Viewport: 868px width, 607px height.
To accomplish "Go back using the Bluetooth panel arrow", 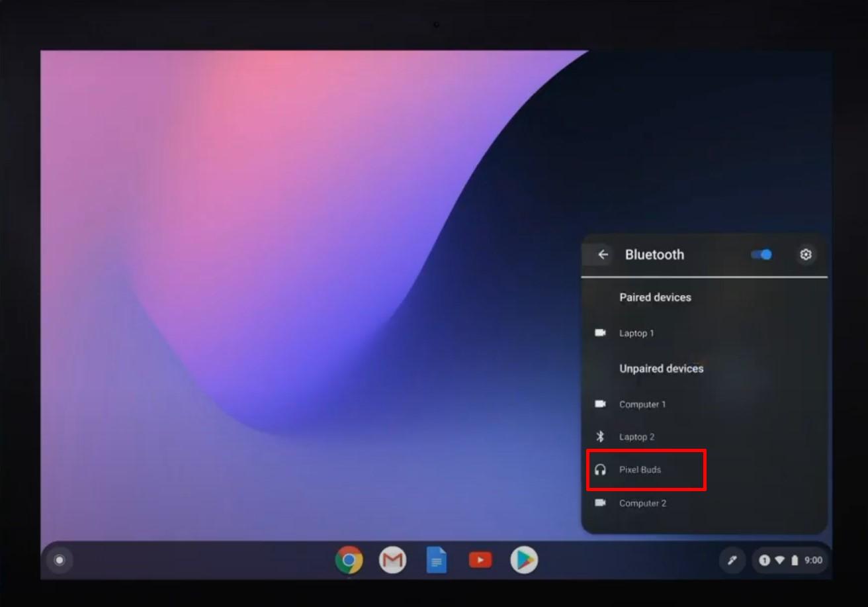I will (x=603, y=254).
